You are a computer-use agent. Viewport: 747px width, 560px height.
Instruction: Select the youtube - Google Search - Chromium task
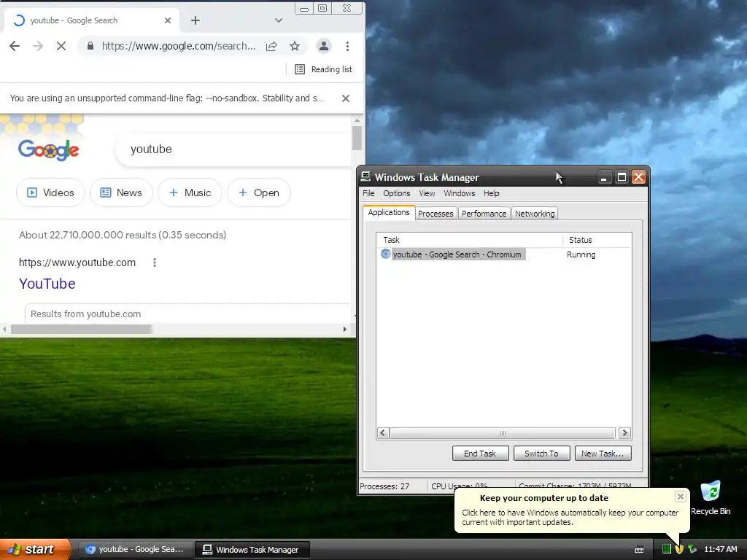[x=452, y=254]
